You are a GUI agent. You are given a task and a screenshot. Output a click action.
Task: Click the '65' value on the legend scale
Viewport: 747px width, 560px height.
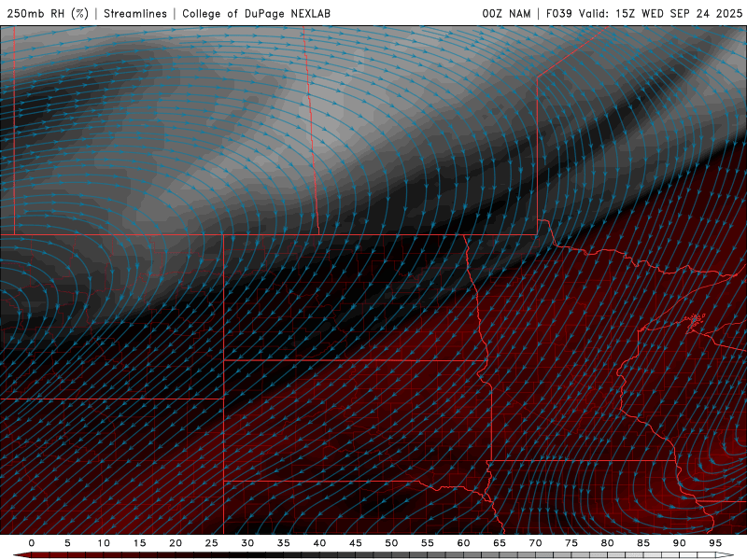pyautogui.click(x=500, y=543)
